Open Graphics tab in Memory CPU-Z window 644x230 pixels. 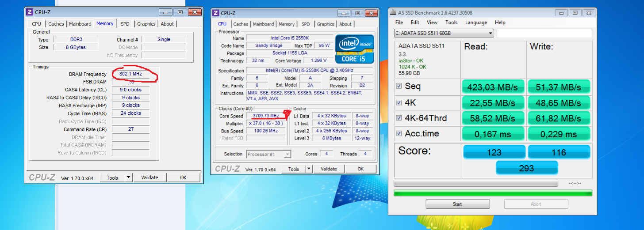[x=146, y=24]
